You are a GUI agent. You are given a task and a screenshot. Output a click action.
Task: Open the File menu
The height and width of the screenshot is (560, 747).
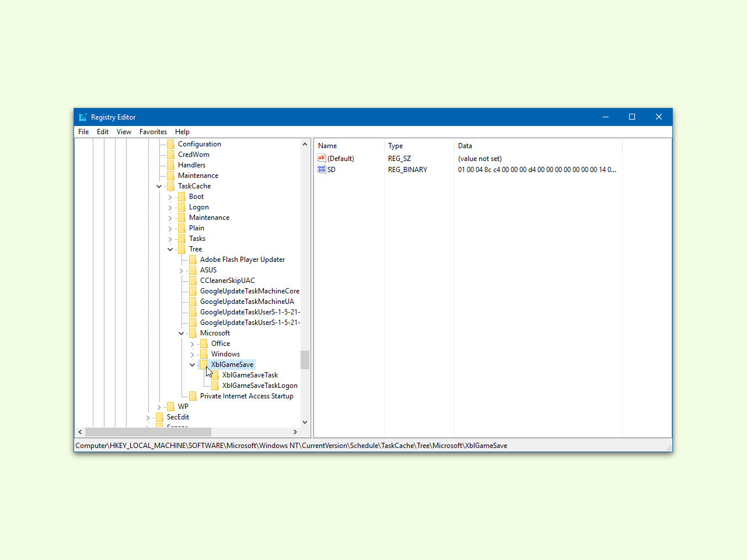(83, 132)
